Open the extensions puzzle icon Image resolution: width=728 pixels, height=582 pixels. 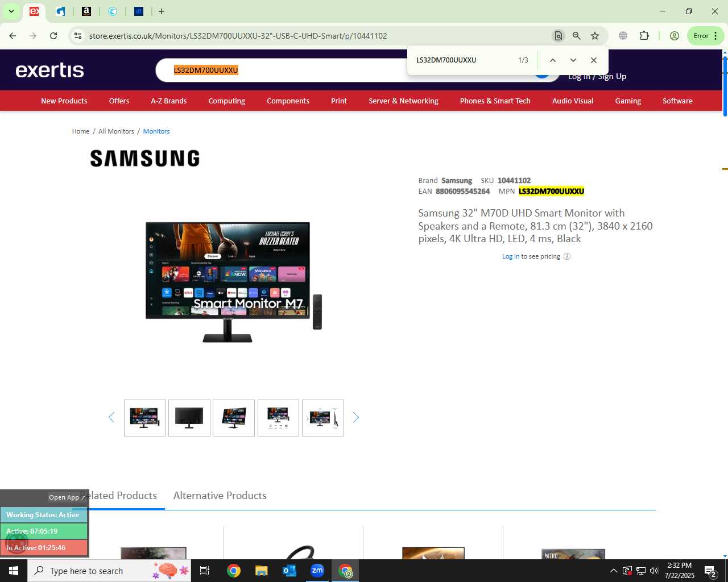644,36
